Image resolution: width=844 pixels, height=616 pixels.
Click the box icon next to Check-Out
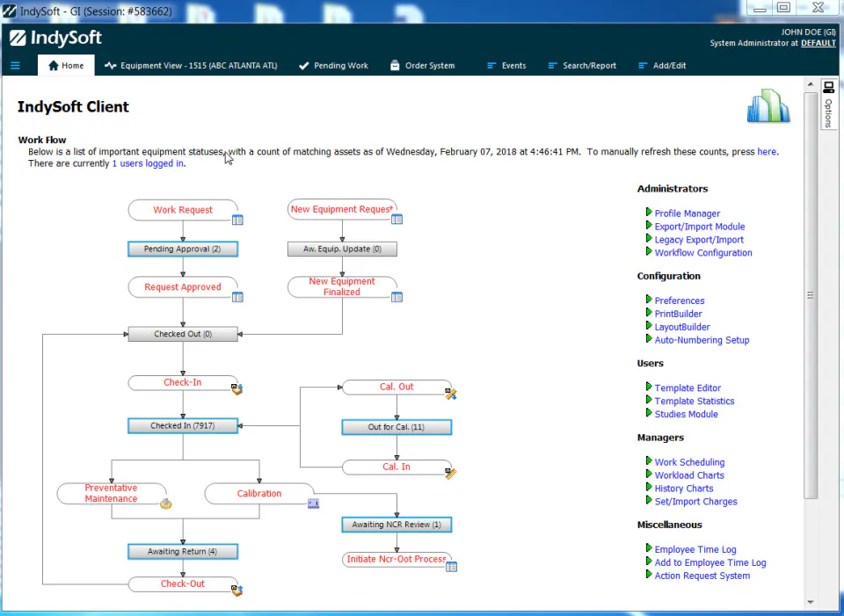[237, 591]
